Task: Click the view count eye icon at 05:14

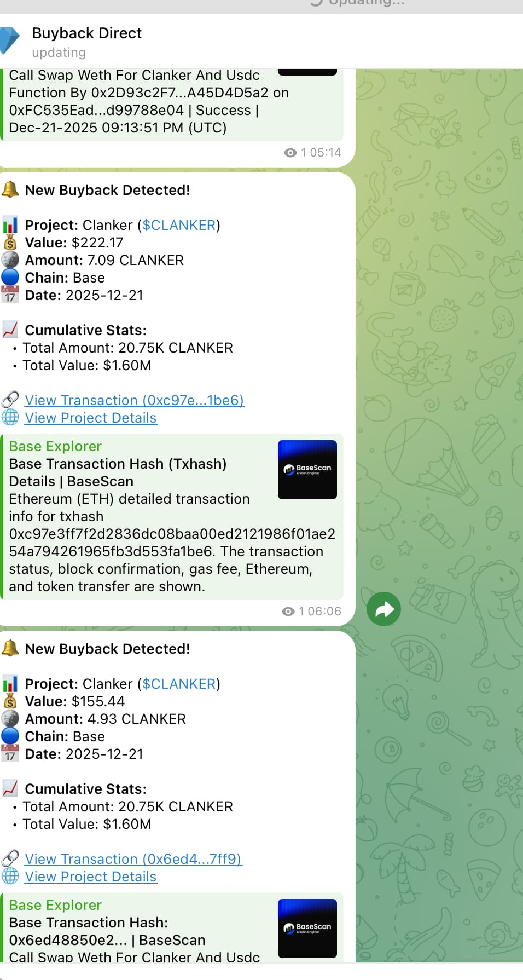Action: (290, 153)
